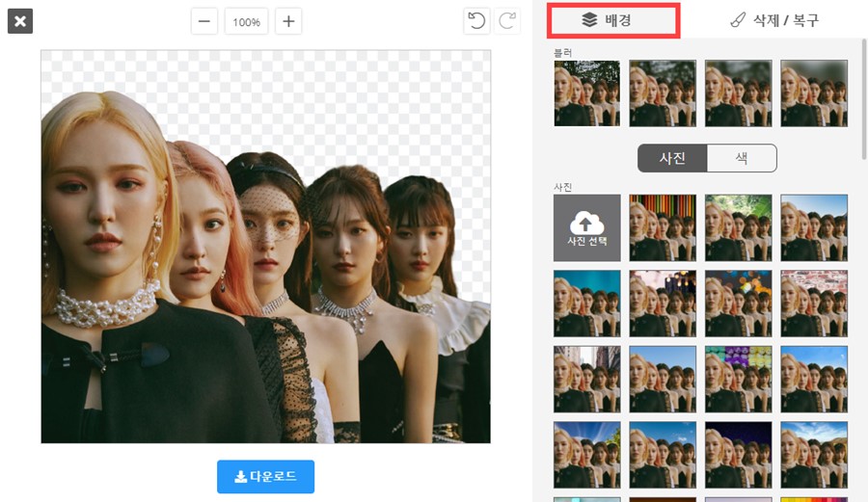Undo the last edit
The image size is (868, 502).
(x=476, y=21)
